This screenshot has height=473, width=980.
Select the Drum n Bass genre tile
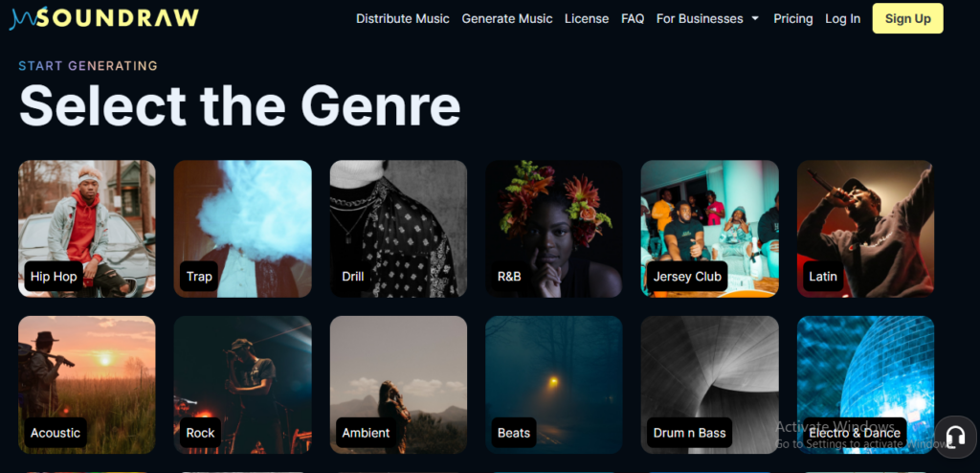point(709,385)
